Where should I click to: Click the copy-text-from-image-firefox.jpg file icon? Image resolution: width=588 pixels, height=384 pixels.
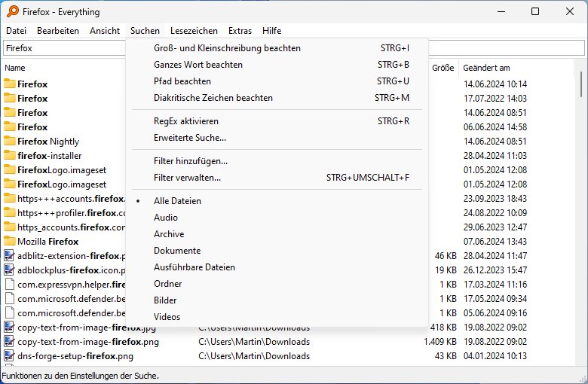tap(10, 328)
